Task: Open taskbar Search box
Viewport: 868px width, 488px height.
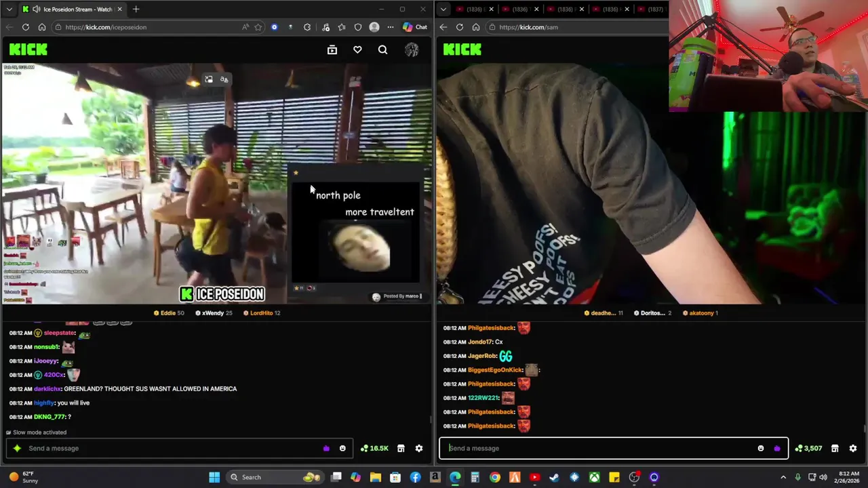Action: coord(275,477)
